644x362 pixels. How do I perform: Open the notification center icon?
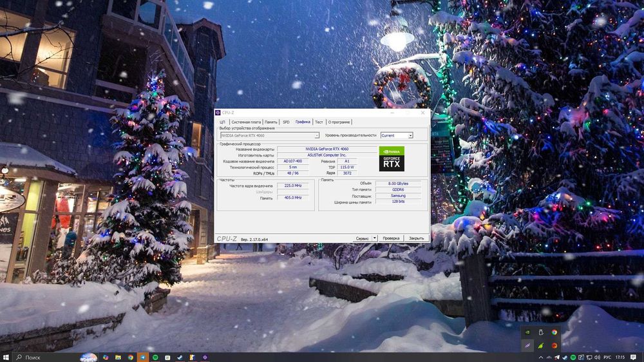[x=633, y=357]
